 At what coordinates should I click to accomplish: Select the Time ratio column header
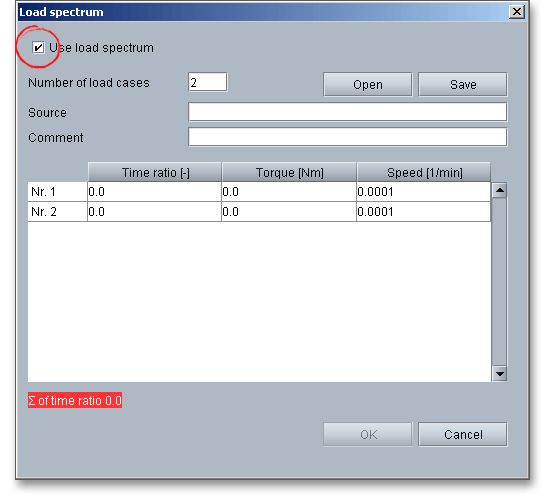coord(155,172)
